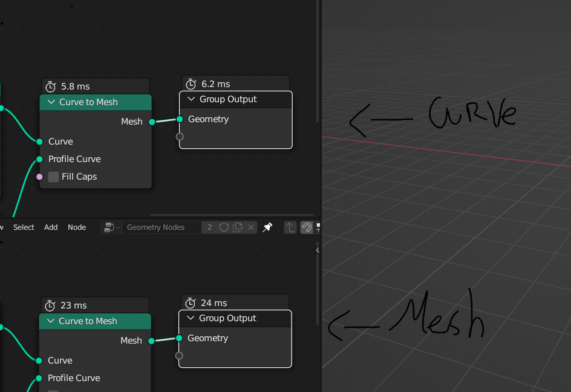
Task: Click top editor horizontal scrollbar
Action: coord(232,215)
